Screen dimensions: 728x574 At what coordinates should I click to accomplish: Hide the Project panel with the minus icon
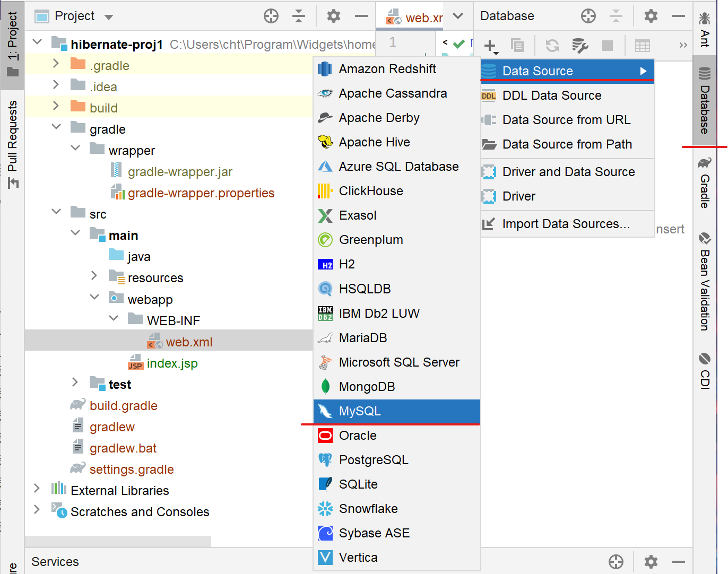361,16
